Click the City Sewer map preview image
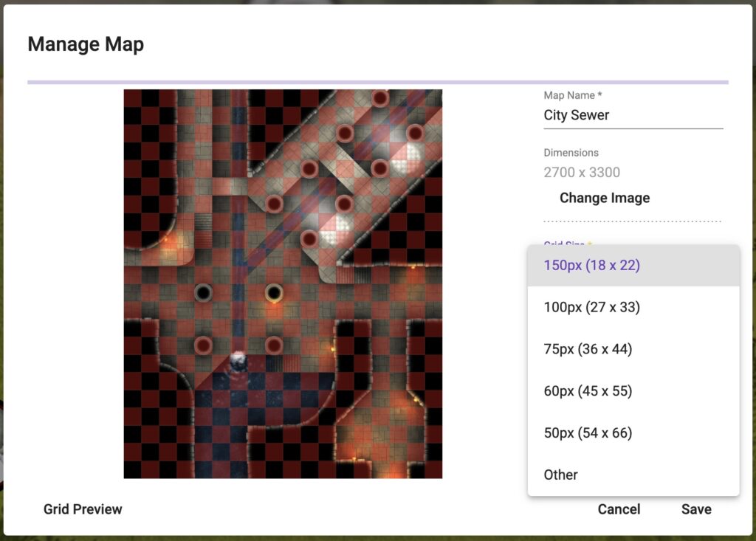The width and height of the screenshot is (756, 541). (x=283, y=284)
